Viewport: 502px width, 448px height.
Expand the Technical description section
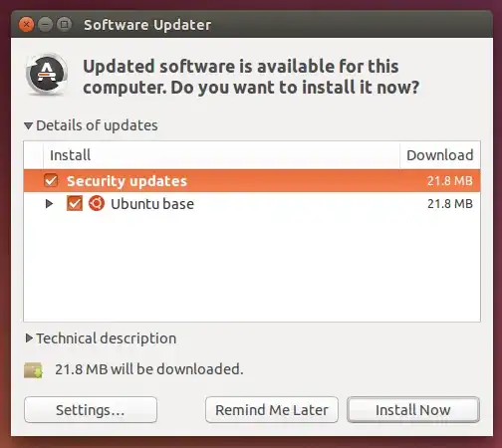coord(29,338)
